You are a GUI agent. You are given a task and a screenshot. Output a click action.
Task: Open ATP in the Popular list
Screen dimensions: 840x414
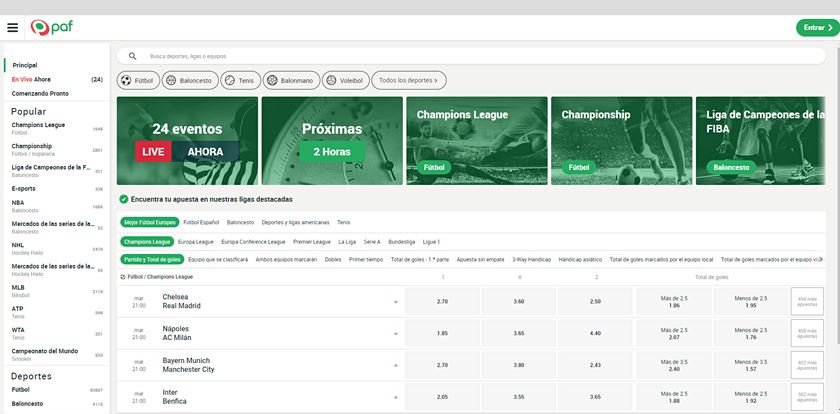coord(57,312)
